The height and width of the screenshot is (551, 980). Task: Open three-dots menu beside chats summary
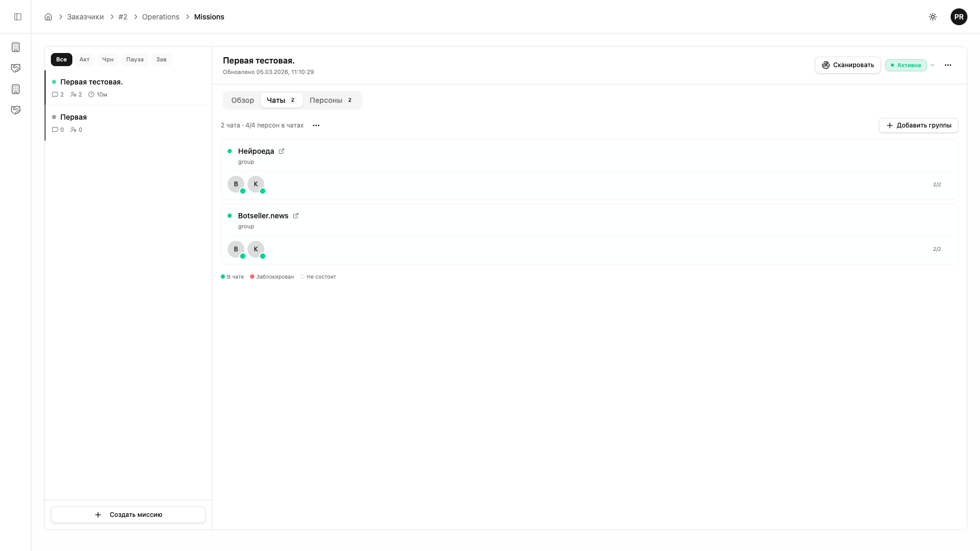[316, 125]
